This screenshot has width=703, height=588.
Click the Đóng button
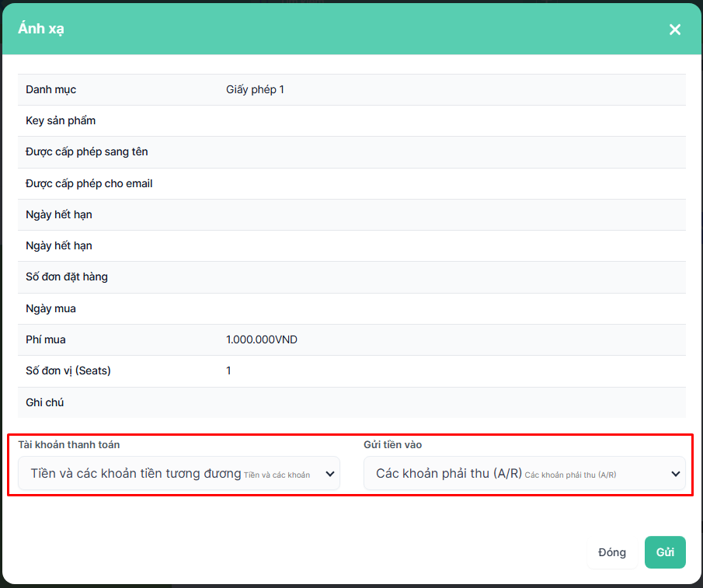(x=612, y=552)
